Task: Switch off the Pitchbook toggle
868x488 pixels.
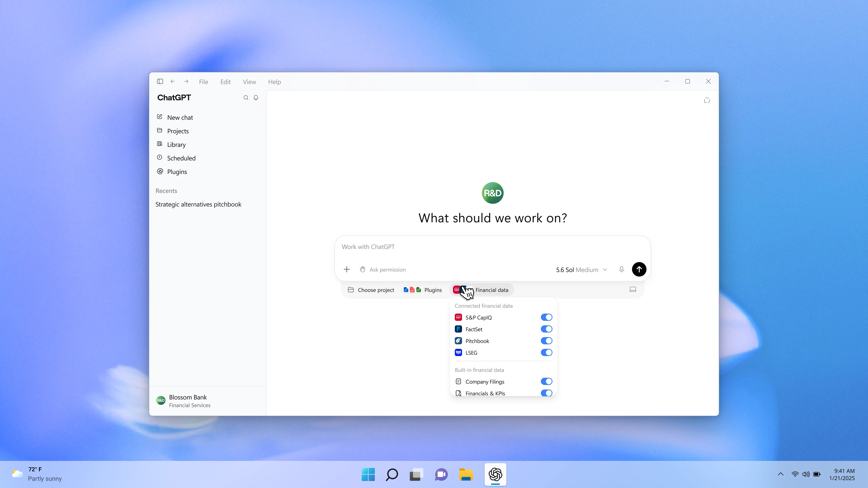Action: pyautogui.click(x=546, y=341)
